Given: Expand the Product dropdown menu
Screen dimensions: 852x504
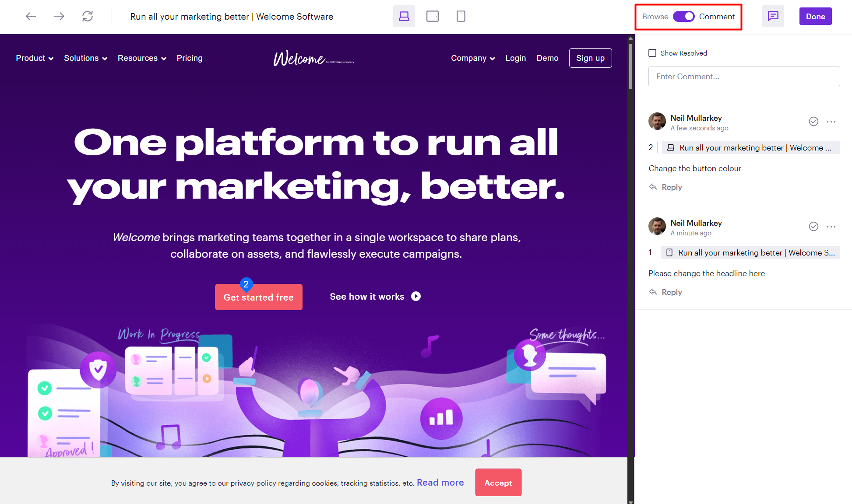Looking at the screenshot, I should 35,58.
